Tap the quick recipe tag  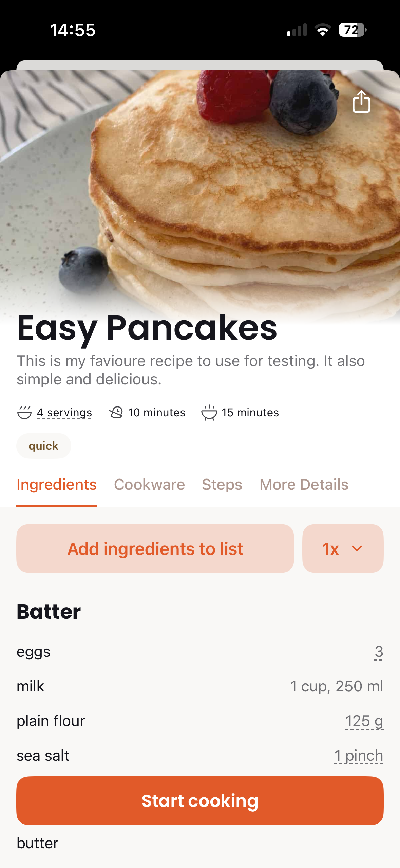(43, 446)
